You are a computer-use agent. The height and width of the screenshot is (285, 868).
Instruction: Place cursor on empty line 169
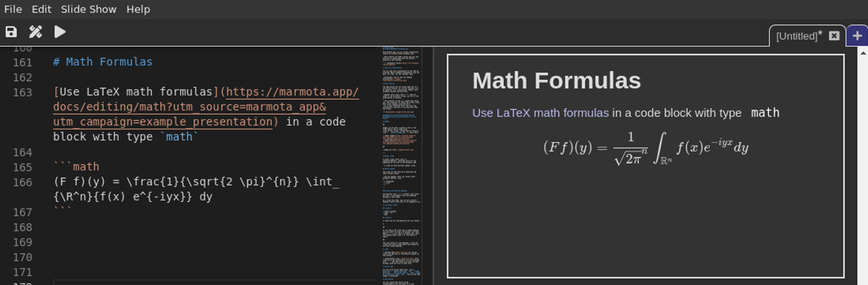tap(215, 242)
